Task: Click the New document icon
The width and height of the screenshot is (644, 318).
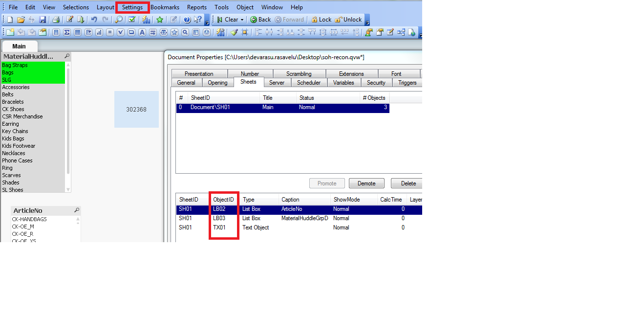Action: click(x=10, y=20)
